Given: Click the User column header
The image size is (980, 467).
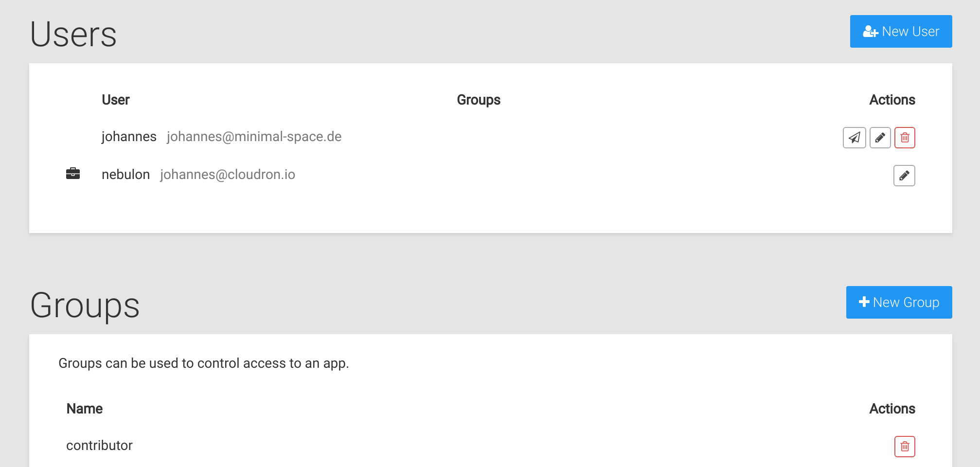Looking at the screenshot, I should pyautogui.click(x=116, y=100).
